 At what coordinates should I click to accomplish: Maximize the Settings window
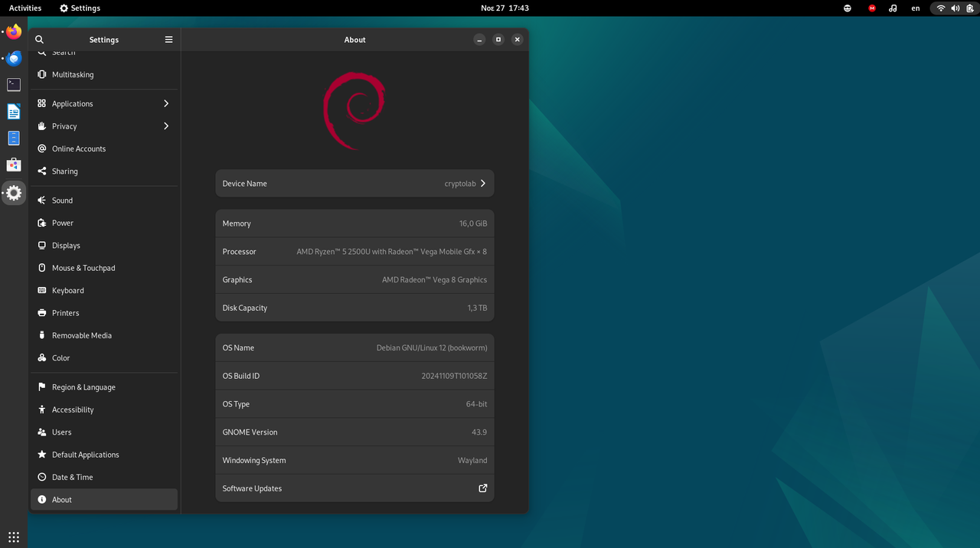[x=498, y=40]
